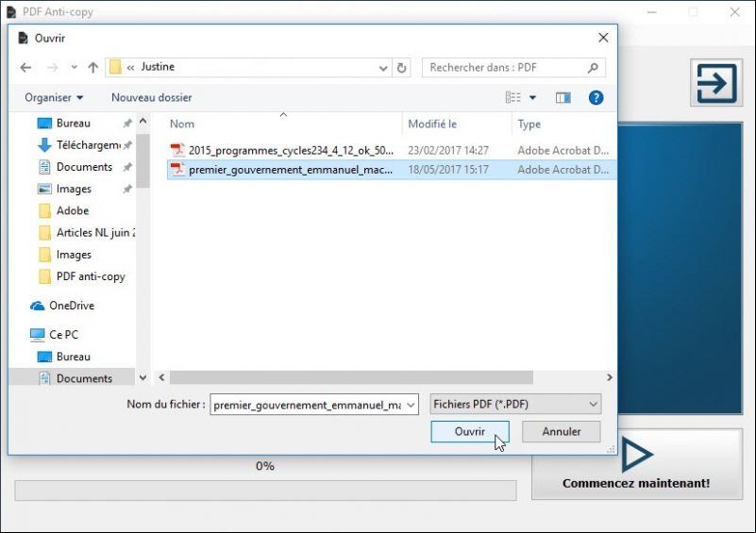Close the Ouvrir dialog

[603, 38]
